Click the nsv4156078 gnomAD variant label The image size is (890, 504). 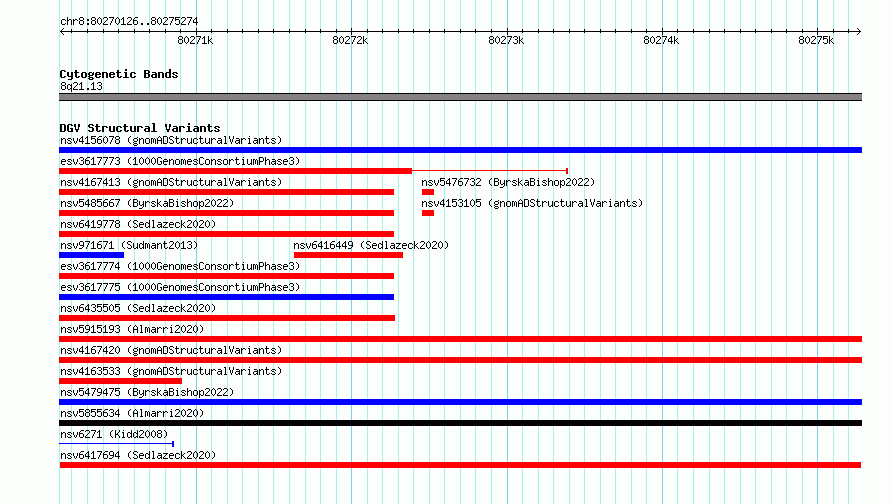point(171,140)
